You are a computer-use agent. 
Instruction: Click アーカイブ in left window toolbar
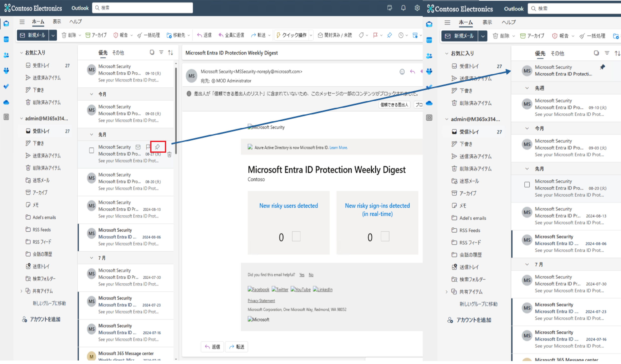[96, 35]
